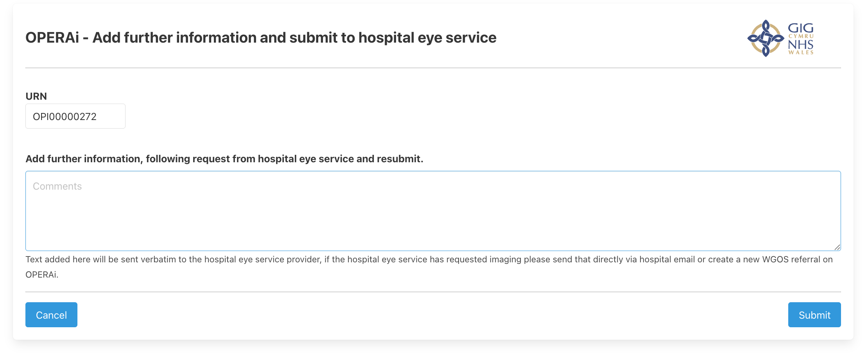
Task: Click the 'Add further information' bold label
Action: point(224,159)
